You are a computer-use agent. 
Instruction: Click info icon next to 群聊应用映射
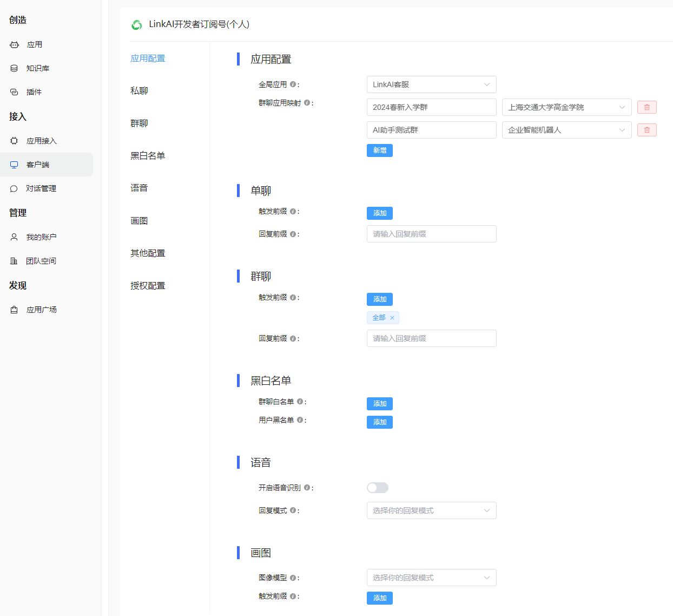307,103
